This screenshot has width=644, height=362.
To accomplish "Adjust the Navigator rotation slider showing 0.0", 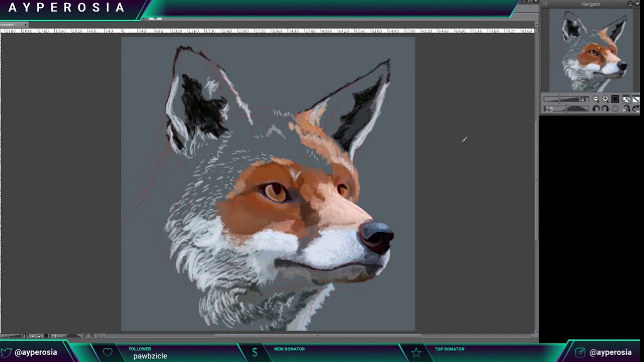I will [x=566, y=109].
